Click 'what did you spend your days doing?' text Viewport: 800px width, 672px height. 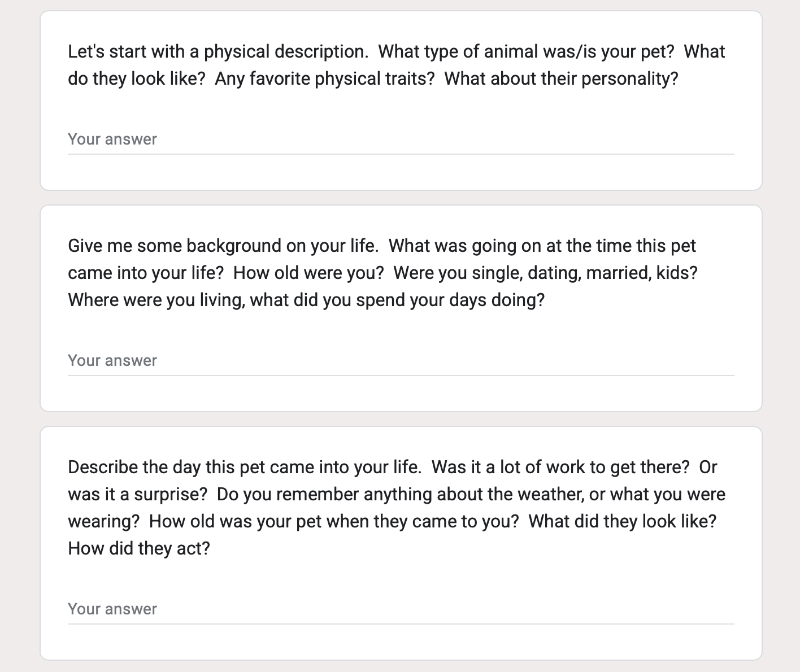click(397, 300)
